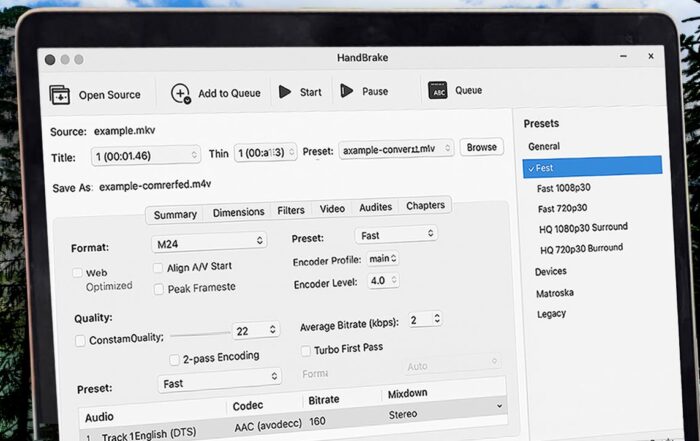Click the Pause label in toolbar
Viewport: 700px width, 441px height.
375,92
